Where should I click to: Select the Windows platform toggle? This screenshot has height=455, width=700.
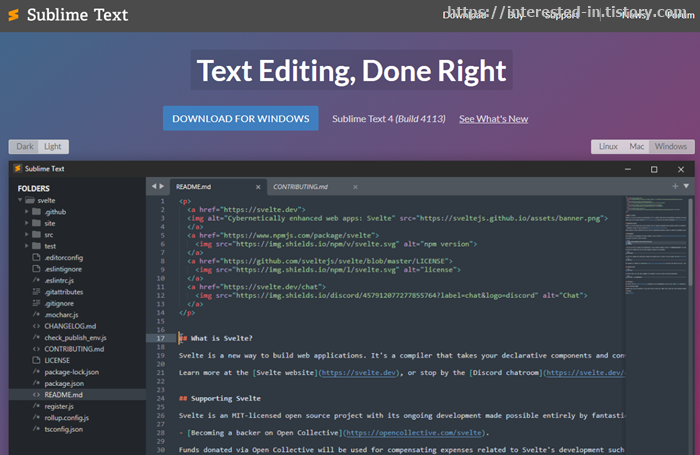671,146
